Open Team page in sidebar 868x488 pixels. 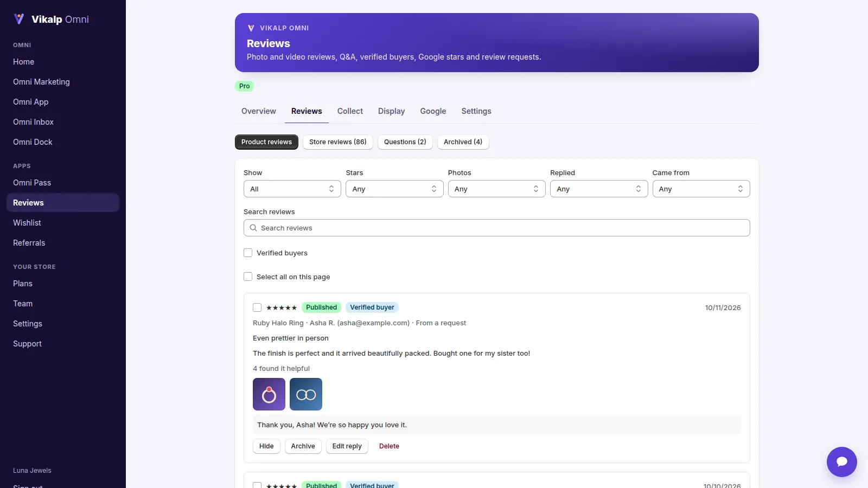[x=63, y=304]
